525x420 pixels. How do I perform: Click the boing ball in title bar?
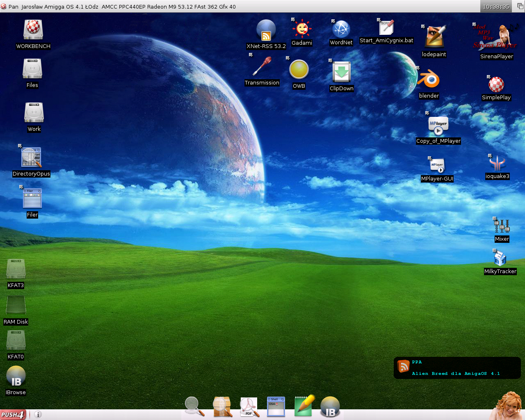click(4, 7)
